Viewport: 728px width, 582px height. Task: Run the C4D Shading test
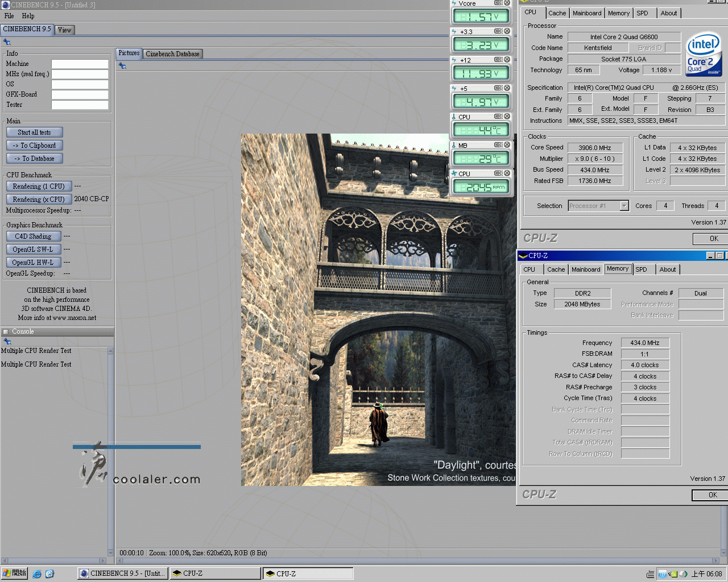pos(34,236)
